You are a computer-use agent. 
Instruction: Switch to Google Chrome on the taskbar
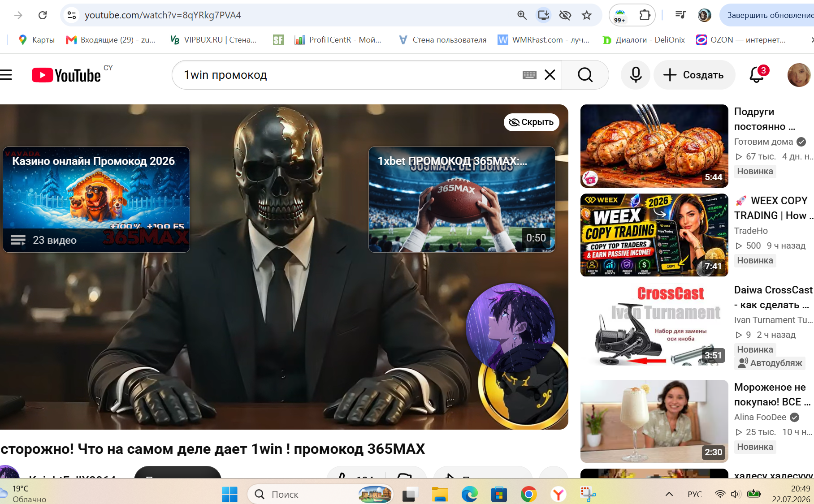coord(528,495)
